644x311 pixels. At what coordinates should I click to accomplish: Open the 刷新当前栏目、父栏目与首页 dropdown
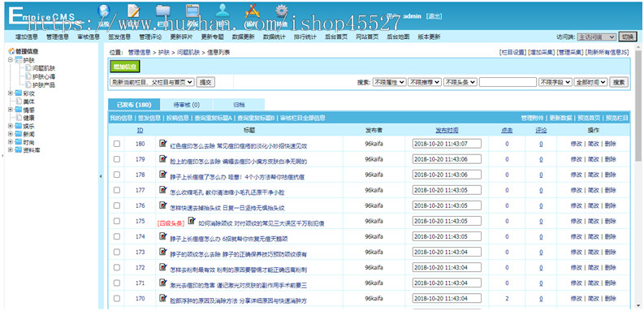(152, 82)
